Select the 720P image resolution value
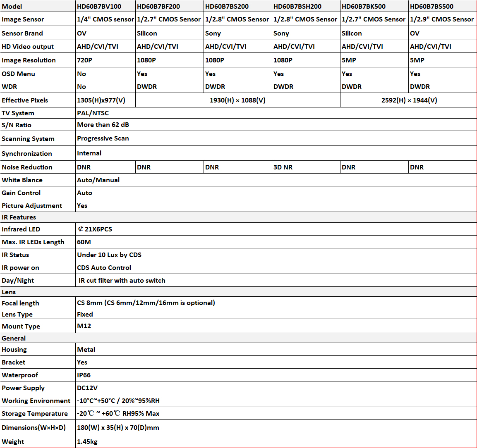The image size is (477, 448). pos(85,60)
